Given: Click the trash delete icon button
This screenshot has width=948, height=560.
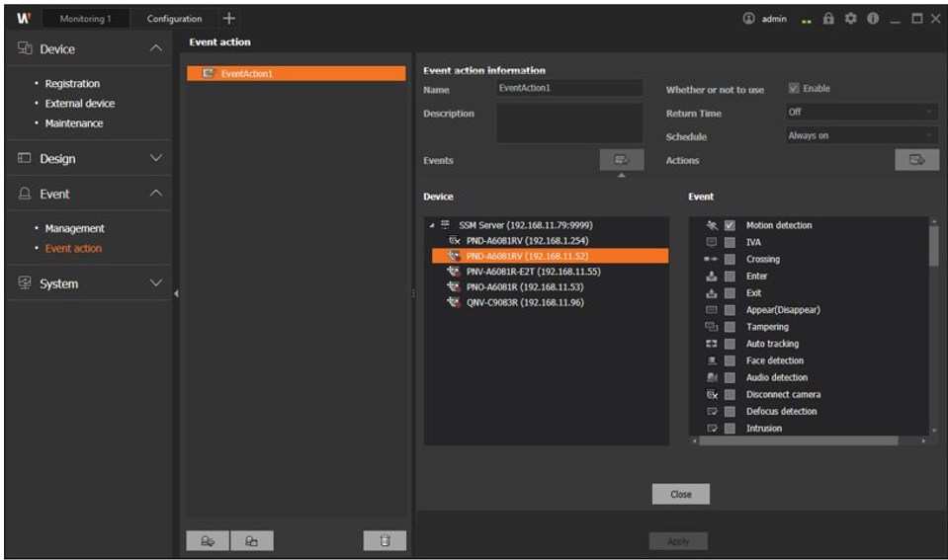Looking at the screenshot, I should point(385,540).
